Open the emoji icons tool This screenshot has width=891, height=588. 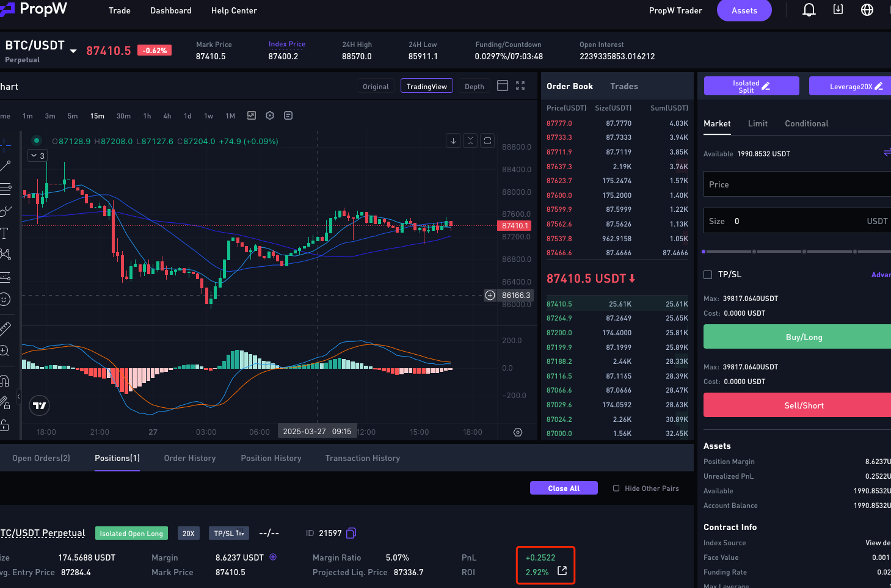(5, 299)
